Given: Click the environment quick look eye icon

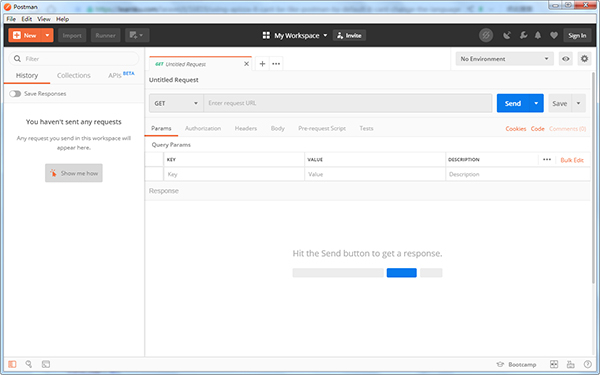Looking at the screenshot, I should point(566,59).
